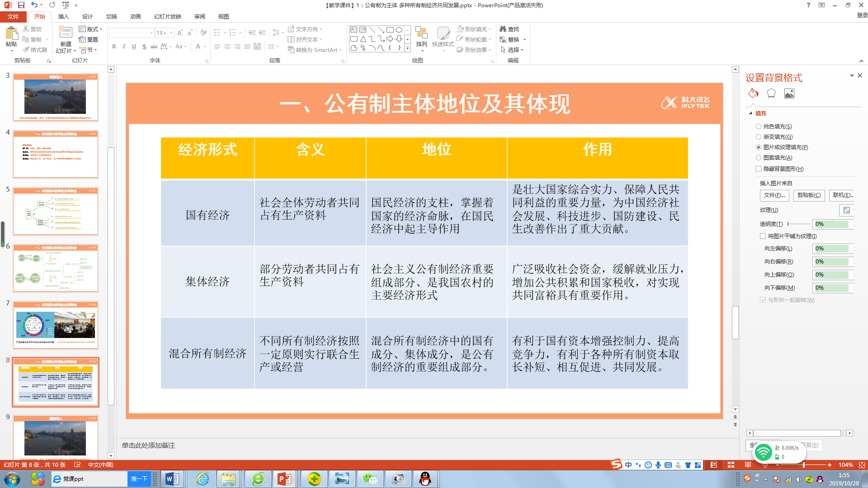The height and width of the screenshot is (488, 868).
Task: Open the Design (设计) ribbon tab
Action: coord(87,17)
